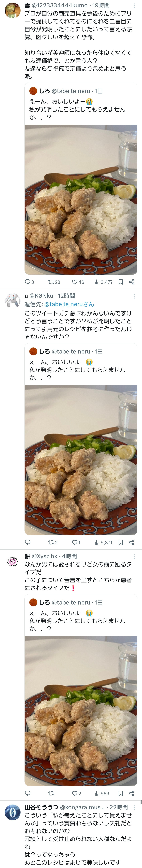This screenshot has height=868, width=142.
Task: Open quoted しろ tweet header in 餅's post
Action: pyautogui.click(x=66, y=603)
